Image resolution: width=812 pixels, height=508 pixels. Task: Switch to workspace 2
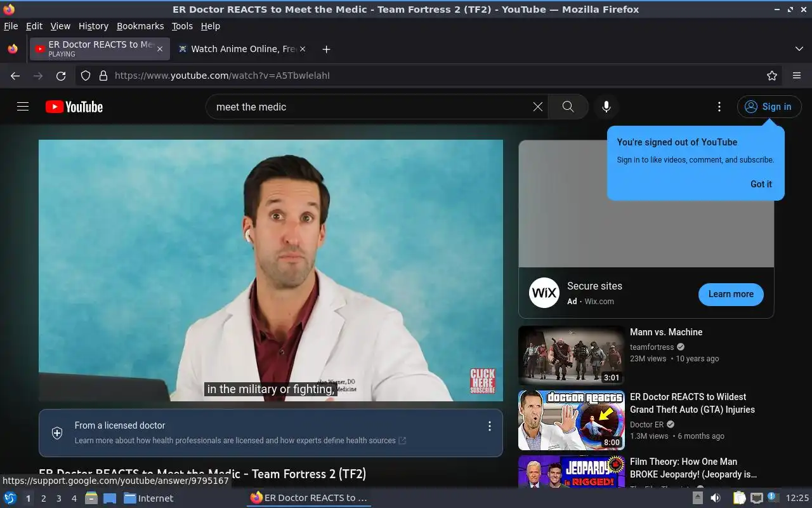point(43,498)
